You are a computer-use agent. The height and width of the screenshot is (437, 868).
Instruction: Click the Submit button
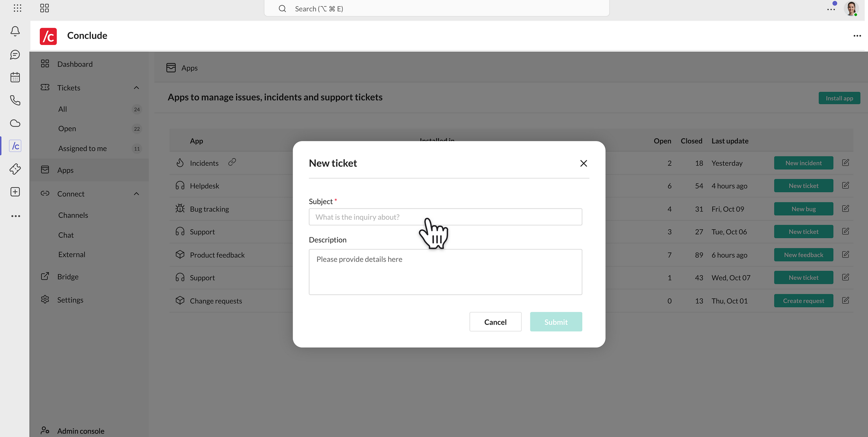(x=556, y=322)
